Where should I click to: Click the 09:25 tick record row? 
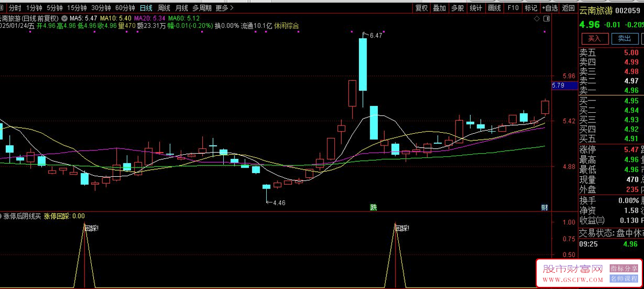[x=611, y=244]
